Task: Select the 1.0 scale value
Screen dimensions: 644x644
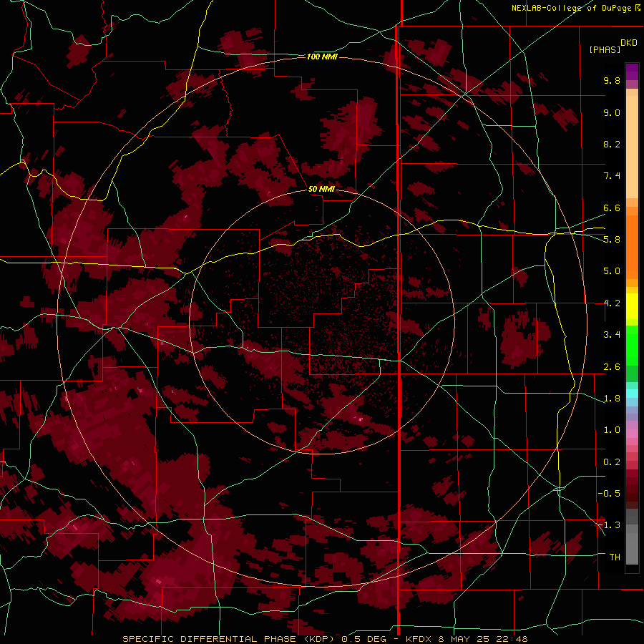Action: pos(612,430)
